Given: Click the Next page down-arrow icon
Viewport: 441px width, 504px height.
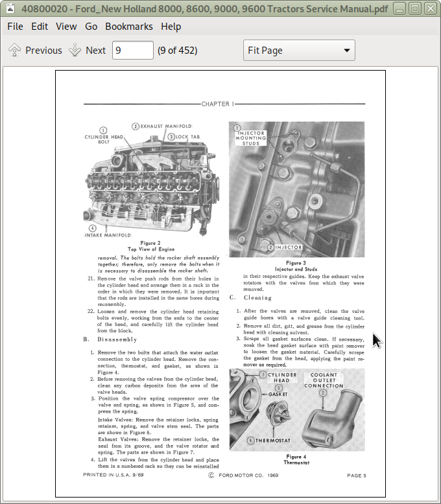Looking at the screenshot, I should pyautogui.click(x=75, y=50).
